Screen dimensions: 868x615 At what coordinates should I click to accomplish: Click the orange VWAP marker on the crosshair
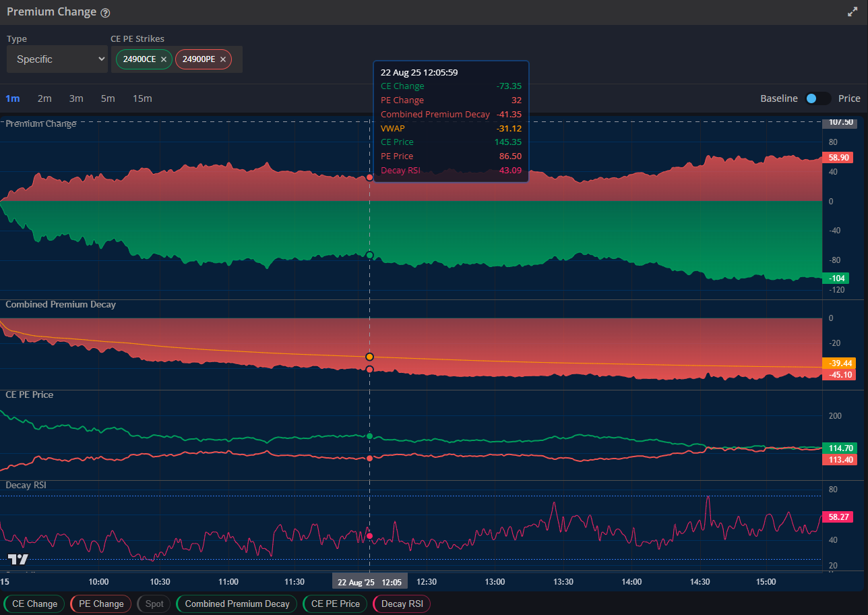click(369, 357)
